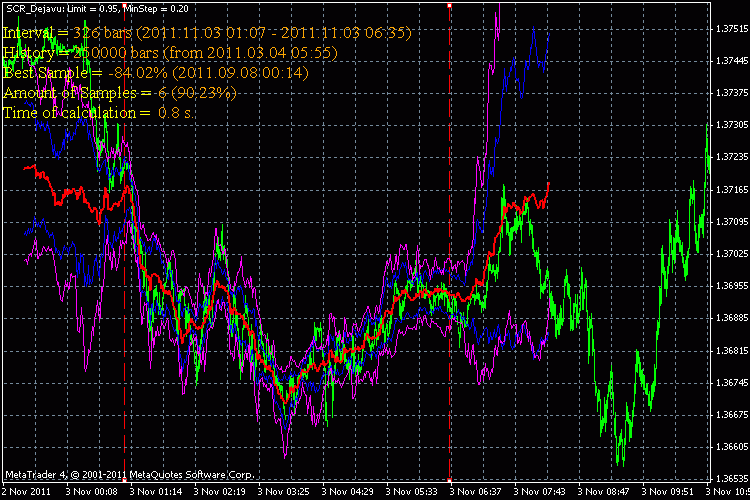Click the Best Sample = -84.02% label
The image size is (750, 500).
click(x=156, y=72)
